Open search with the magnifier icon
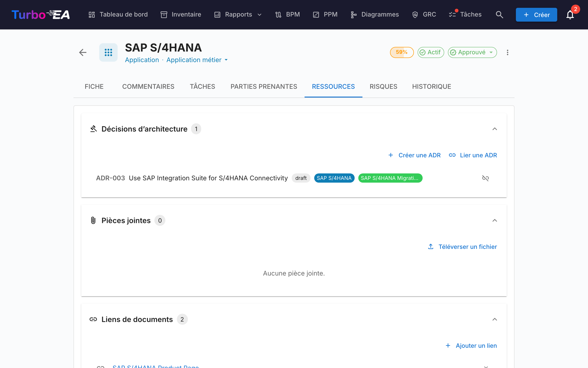The height and width of the screenshot is (368, 588). (499, 14)
